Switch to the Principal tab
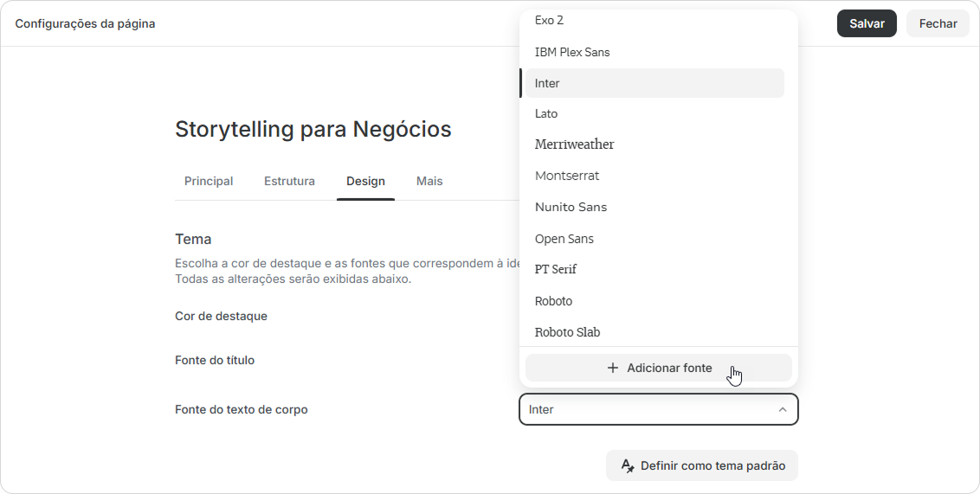 (209, 181)
